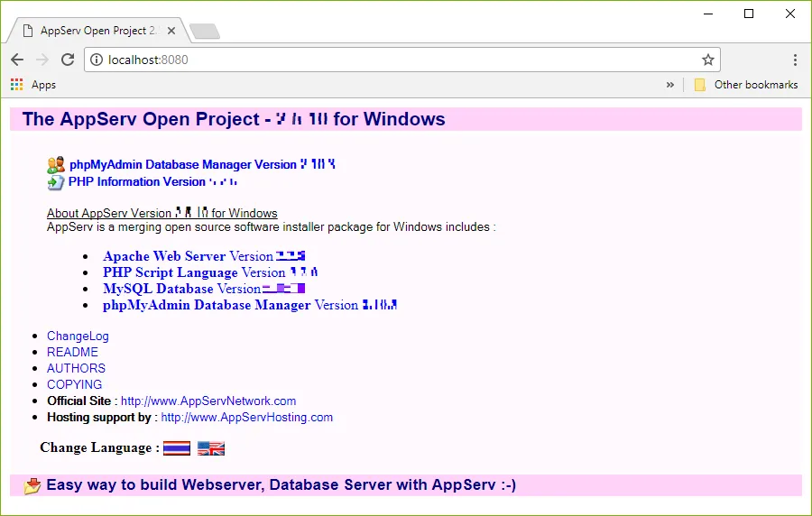Visit http://www.AppServNetwork.com
Image resolution: width=812 pixels, height=516 pixels.
point(208,401)
